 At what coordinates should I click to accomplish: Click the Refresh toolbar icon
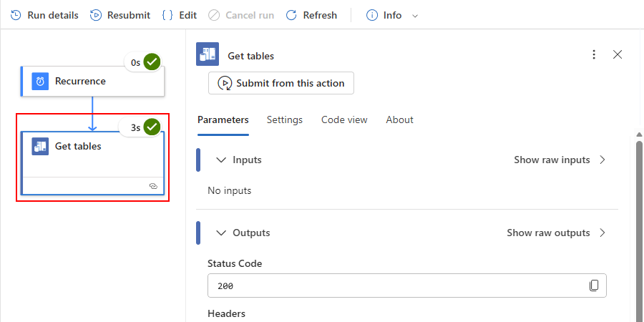(x=291, y=15)
